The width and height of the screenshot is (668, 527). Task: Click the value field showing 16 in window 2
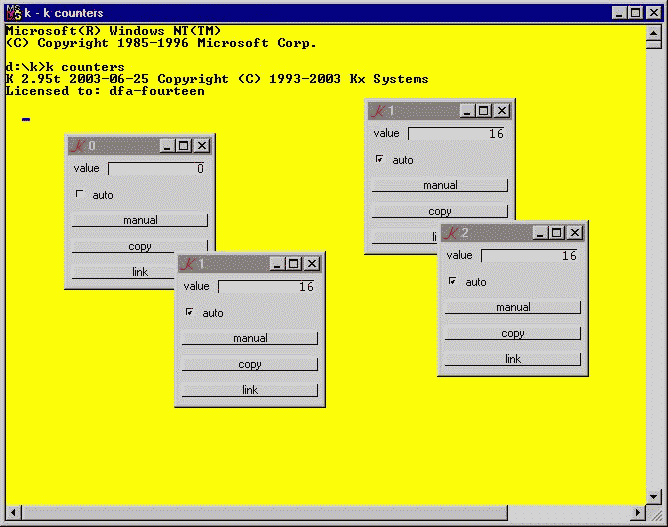click(x=530, y=256)
